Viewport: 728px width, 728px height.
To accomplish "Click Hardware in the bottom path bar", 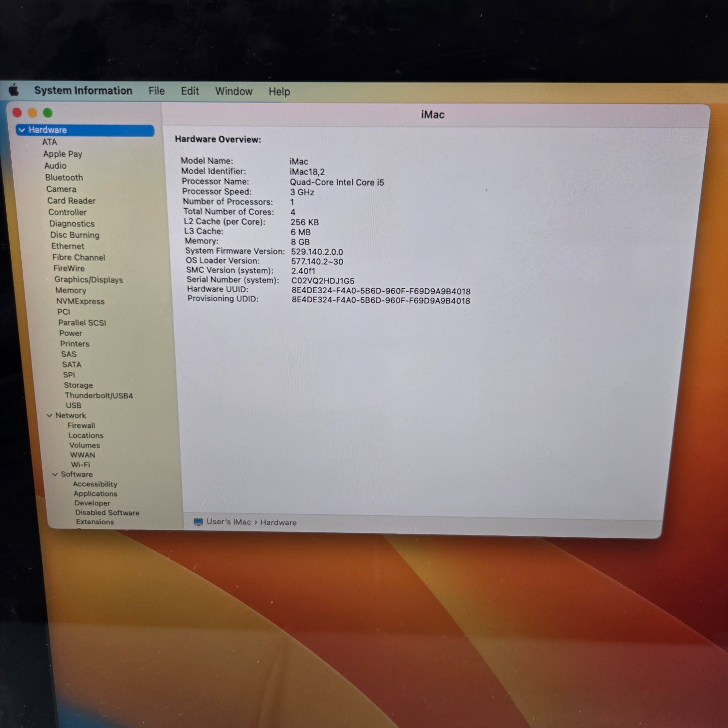I will [279, 522].
